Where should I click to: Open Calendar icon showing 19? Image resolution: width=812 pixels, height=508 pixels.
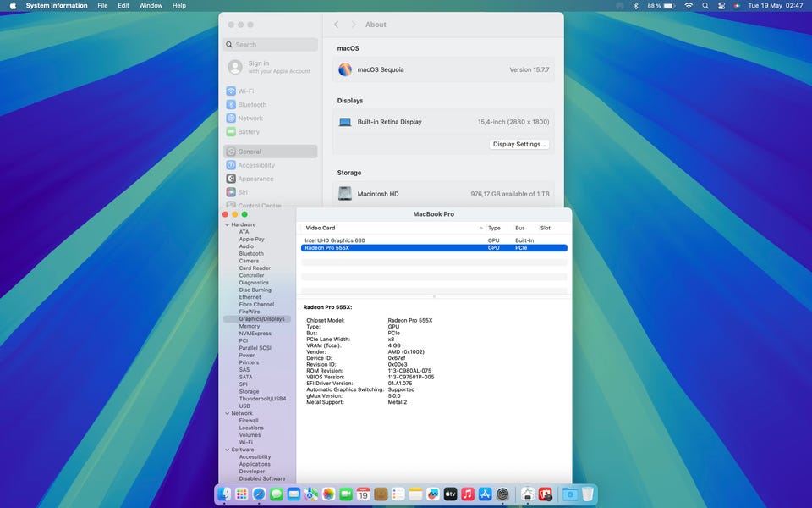pos(363,494)
